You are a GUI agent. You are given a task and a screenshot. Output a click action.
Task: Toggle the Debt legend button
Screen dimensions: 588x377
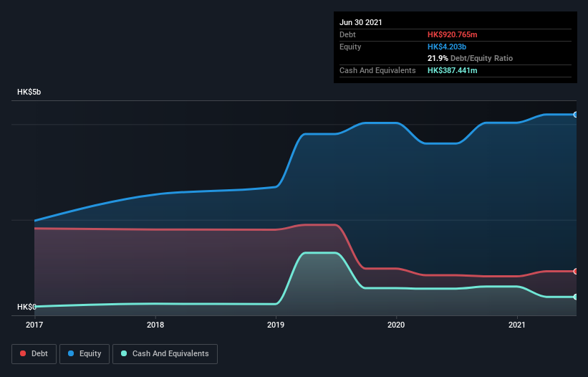pyautogui.click(x=34, y=354)
